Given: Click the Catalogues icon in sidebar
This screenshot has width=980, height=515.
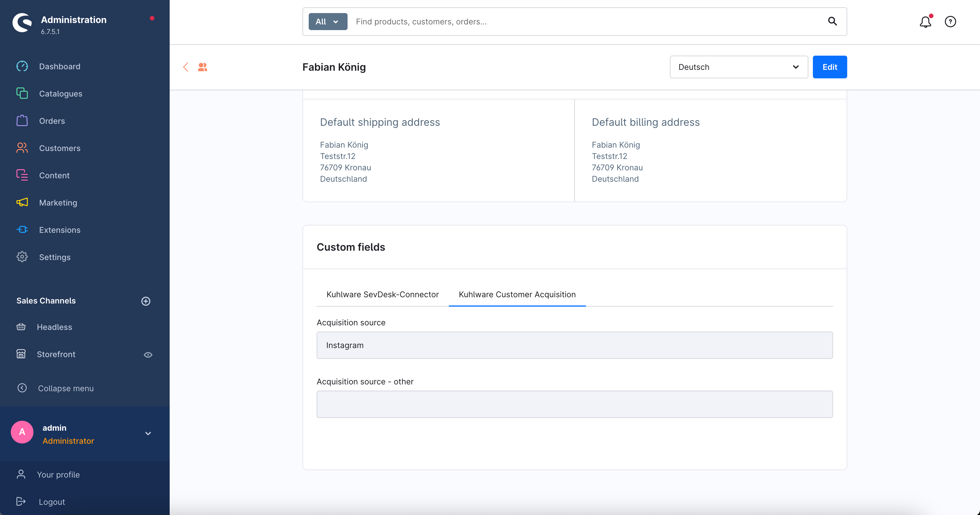Looking at the screenshot, I should pyautogui.click(x=22, y=93).
